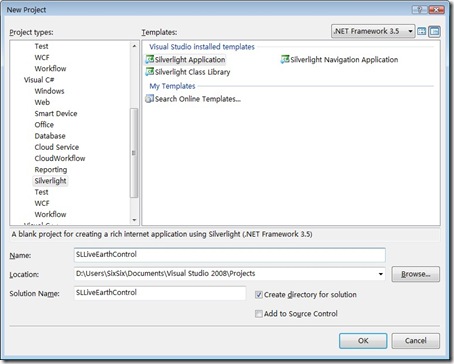Click Search Online Templates... text
Viewport: 454px width, 364px height.
pyautogui.click(x=198, y=99)
